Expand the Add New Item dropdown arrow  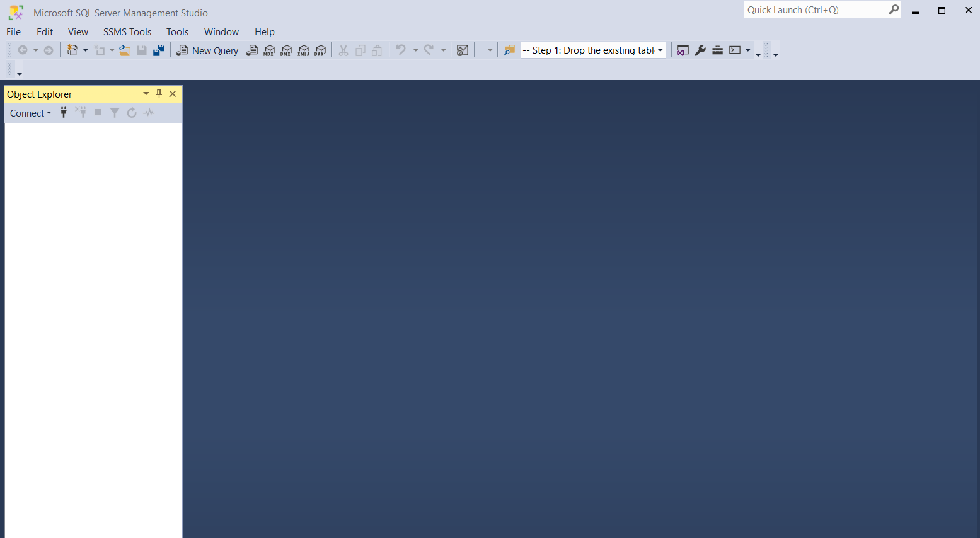[112, 50]
